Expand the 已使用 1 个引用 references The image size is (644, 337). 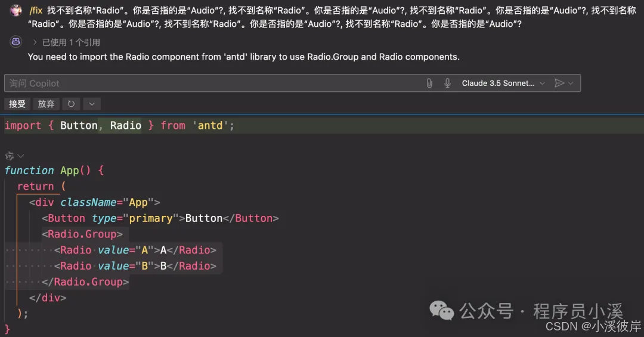[67, 42]
